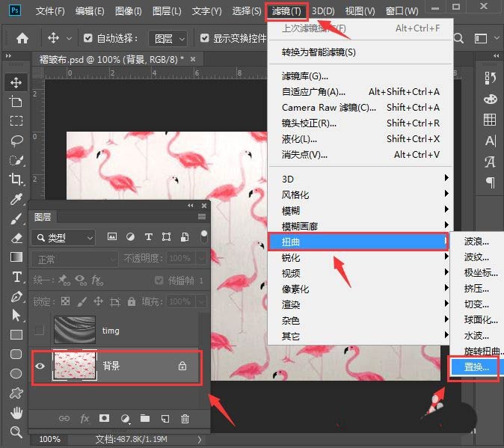The image size is (504, 448).
Task: Select the Rectangle shape tool
Action: tap(16, 335)
